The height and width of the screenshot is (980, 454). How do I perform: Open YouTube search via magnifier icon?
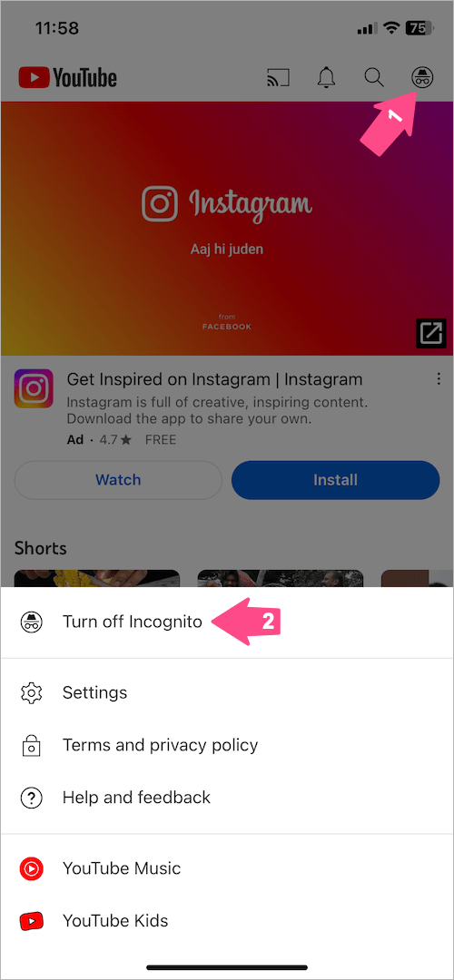coord(374,78)
